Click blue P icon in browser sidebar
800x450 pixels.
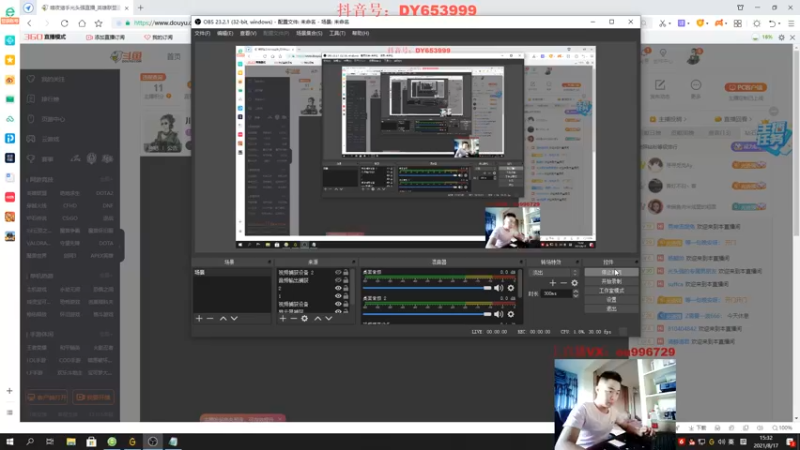point(10,138)
